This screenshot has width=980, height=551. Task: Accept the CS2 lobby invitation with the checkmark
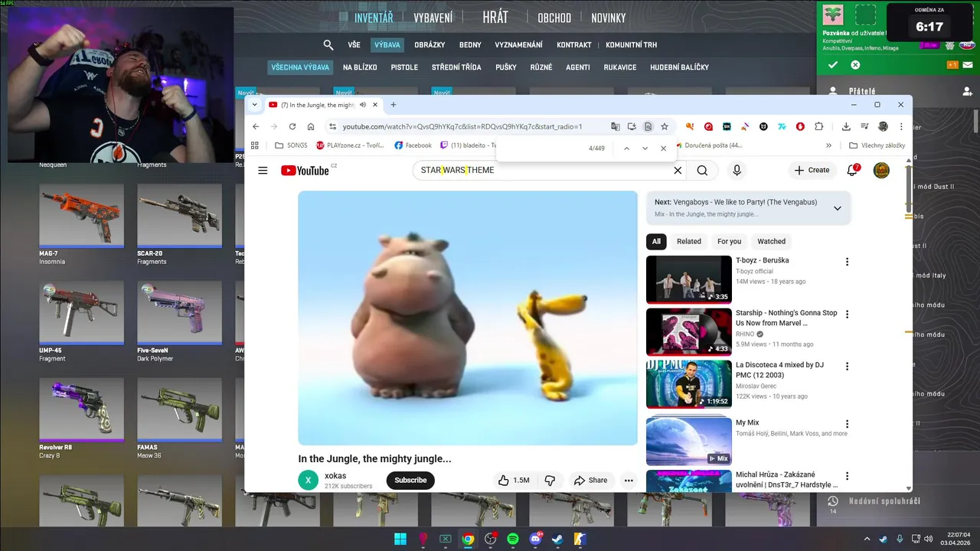pos(833,65)
